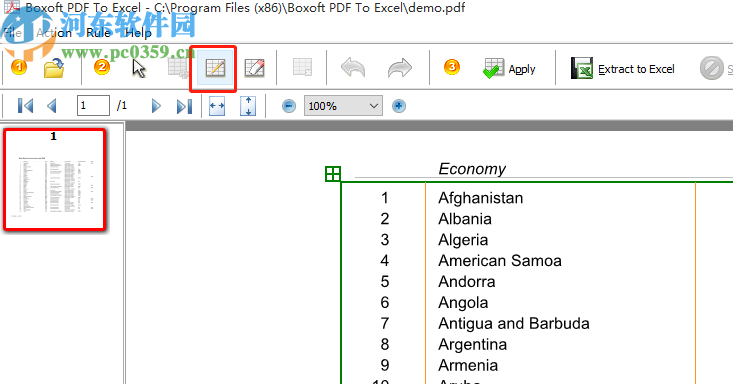Open the Rule menu
The height and width of the screenshot is (384, 733).
coord(99,33)
